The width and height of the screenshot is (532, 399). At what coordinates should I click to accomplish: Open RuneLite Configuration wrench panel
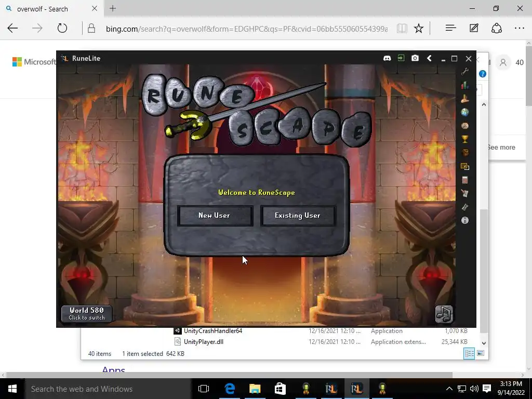[x=465, y=72]
